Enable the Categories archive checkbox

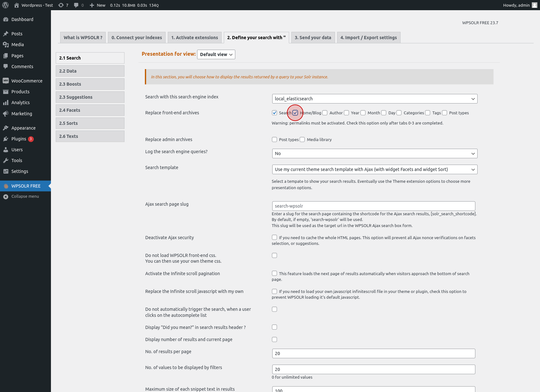coord(399,113)
